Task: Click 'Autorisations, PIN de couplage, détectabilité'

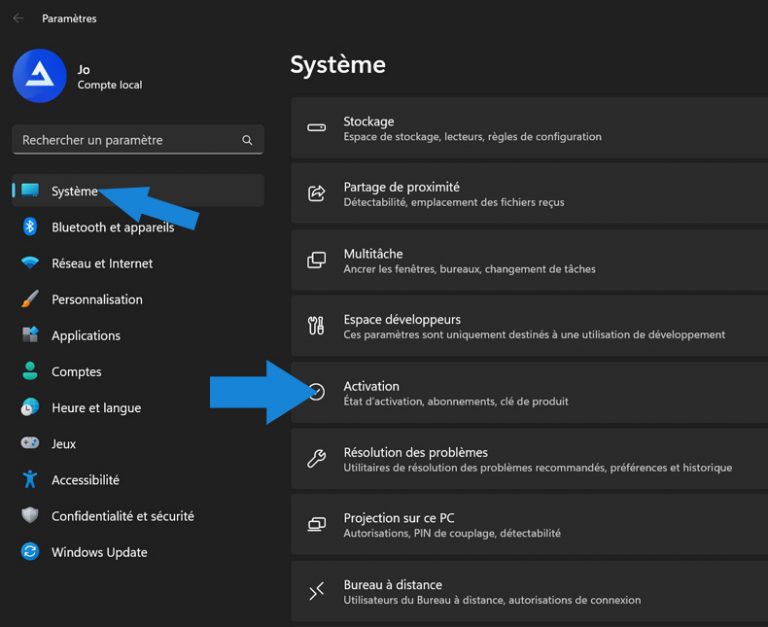Action: [x=452, y=533]
